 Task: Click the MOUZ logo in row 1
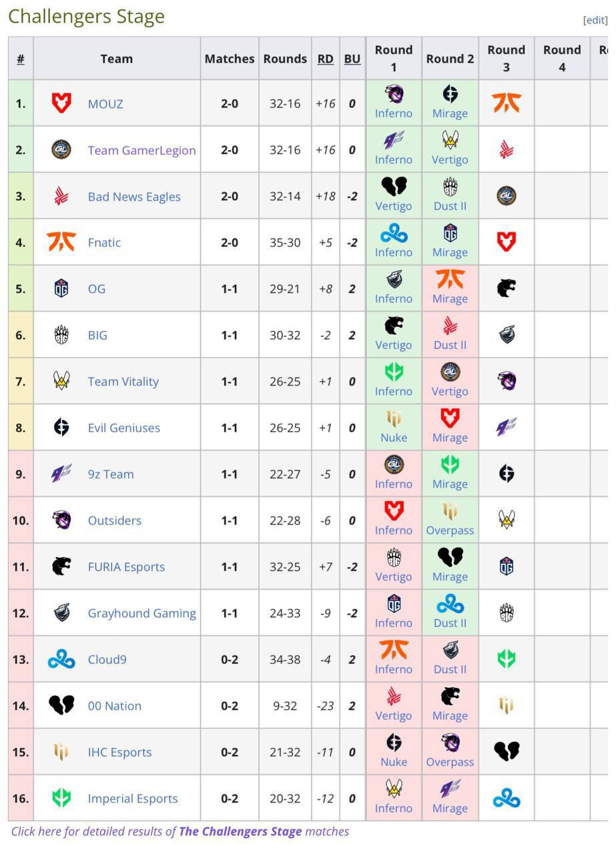(x=61, y=103)
